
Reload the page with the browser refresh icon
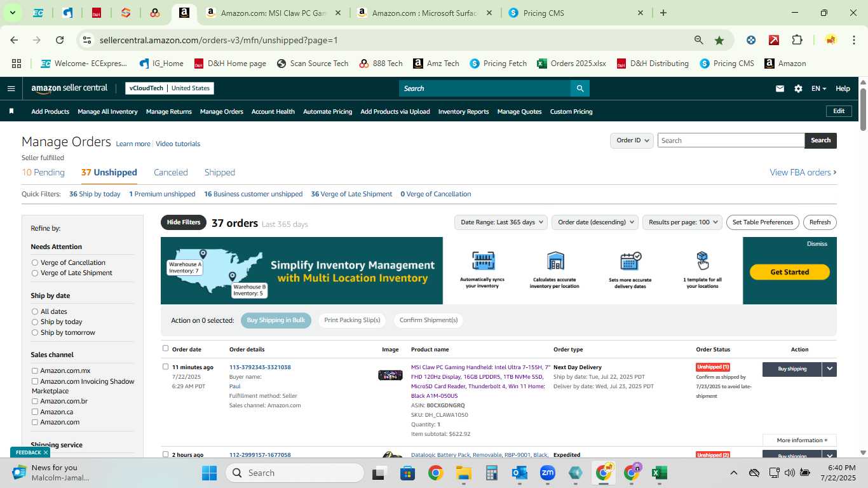coord(60,40)
